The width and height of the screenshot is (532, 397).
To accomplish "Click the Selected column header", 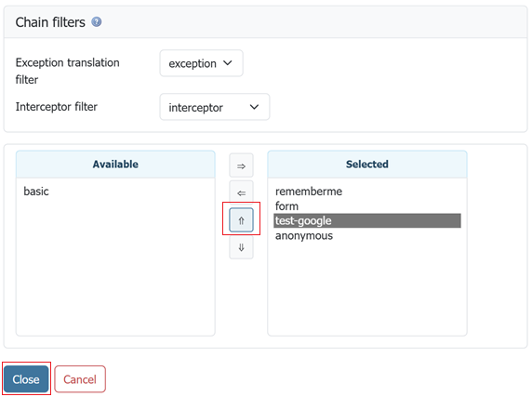I will pyautogui.click(x=367, y=164).
